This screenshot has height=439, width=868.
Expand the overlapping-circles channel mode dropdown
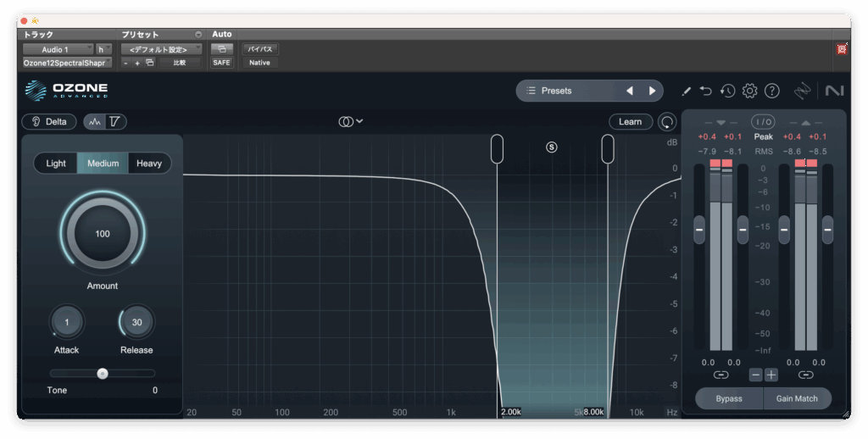[350, 122]
